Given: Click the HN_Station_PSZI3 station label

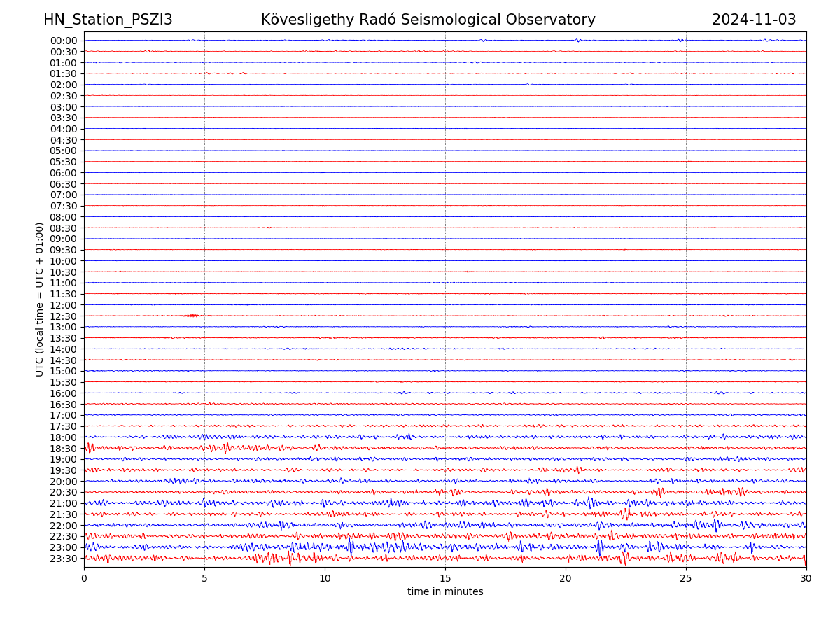Looking at the screenshot, I should [108, 20].
